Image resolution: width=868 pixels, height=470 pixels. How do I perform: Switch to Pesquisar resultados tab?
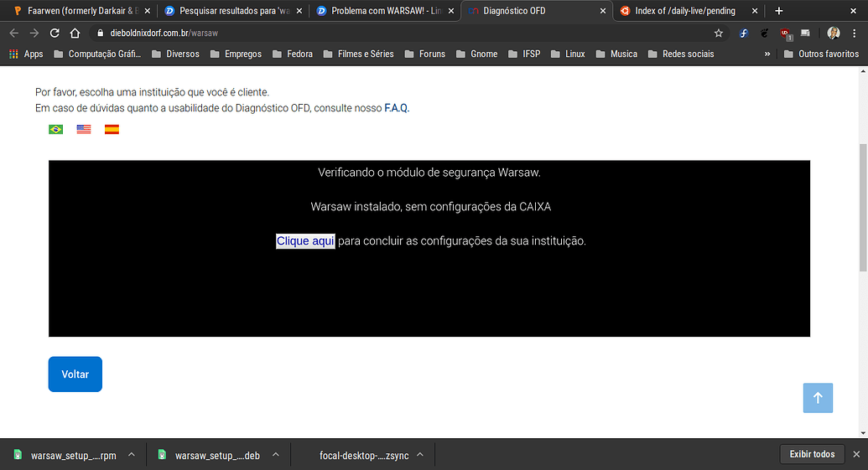(234, 11)
